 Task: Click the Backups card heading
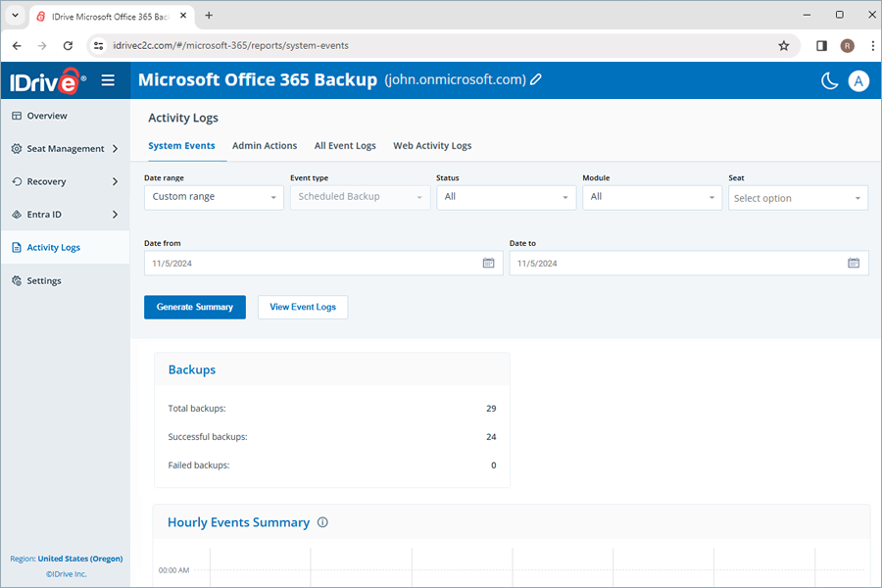tap(192, 369)
